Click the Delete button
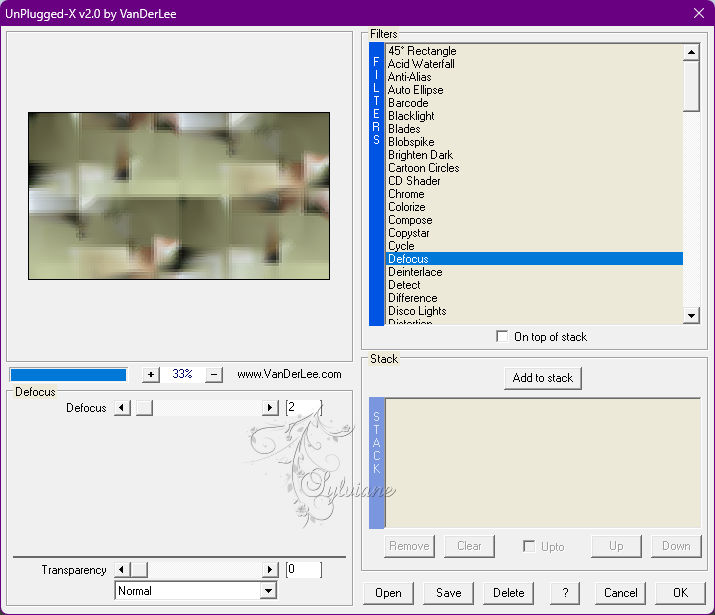 (508, 593)
